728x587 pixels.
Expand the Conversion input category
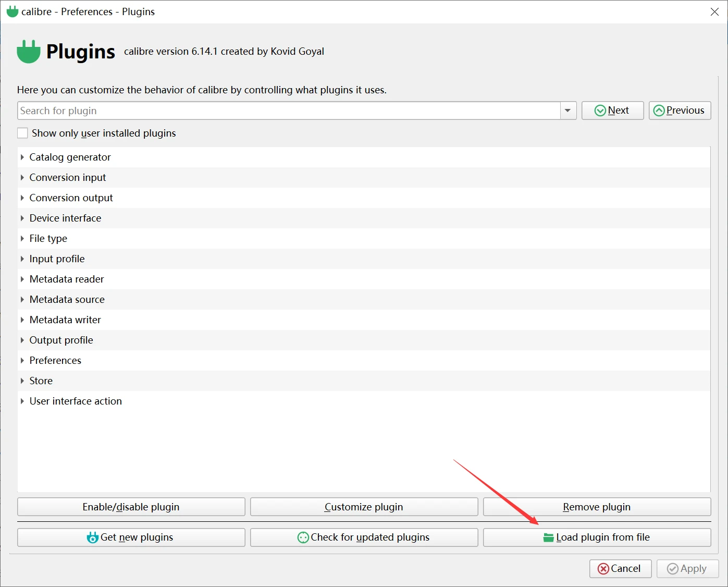click(22, 177)
